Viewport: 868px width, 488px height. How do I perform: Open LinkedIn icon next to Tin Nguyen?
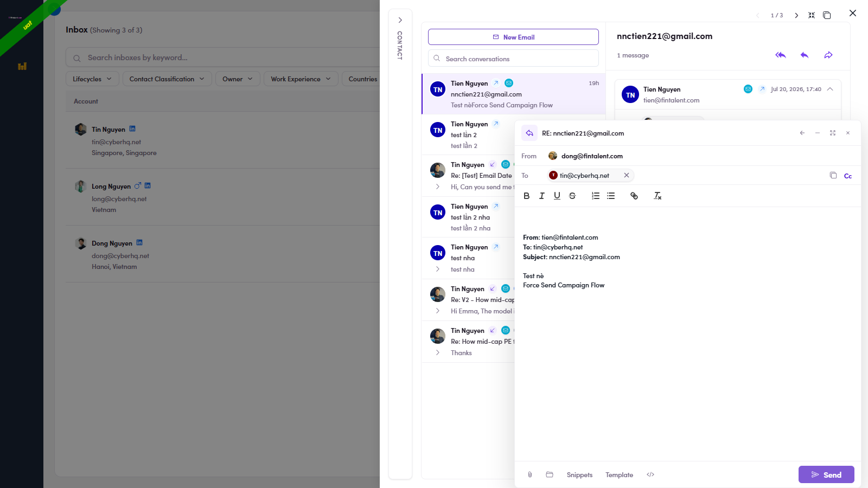(132, 129)
